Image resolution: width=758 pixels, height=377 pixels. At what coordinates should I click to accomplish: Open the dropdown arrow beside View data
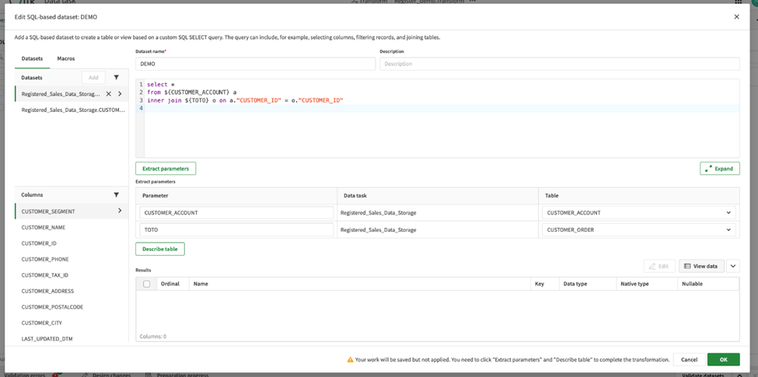(733, 266)
